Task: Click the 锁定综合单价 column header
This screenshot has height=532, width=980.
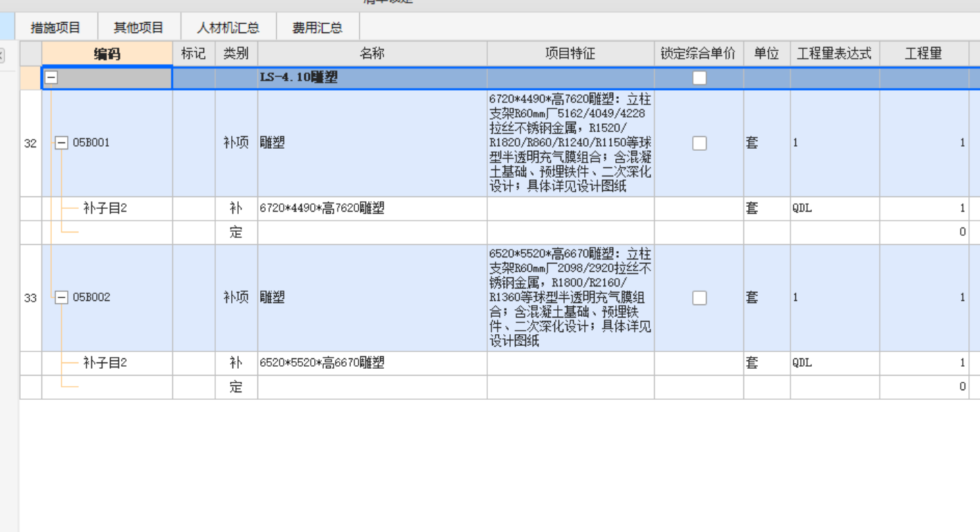Action: click(x=699, y=54)
